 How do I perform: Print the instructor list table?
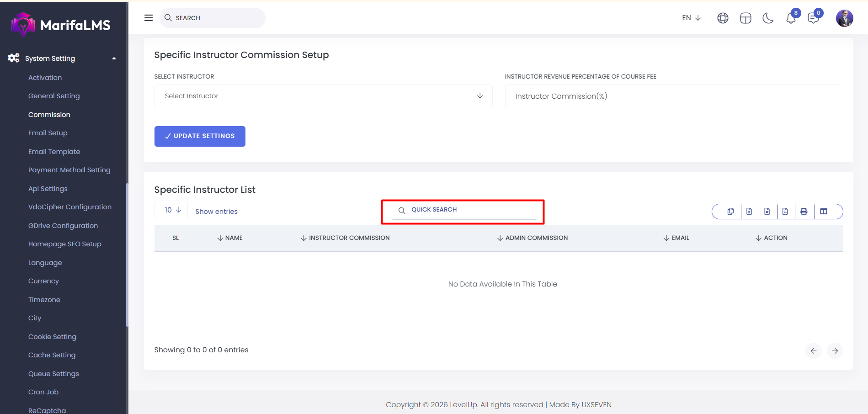[804, 212]
